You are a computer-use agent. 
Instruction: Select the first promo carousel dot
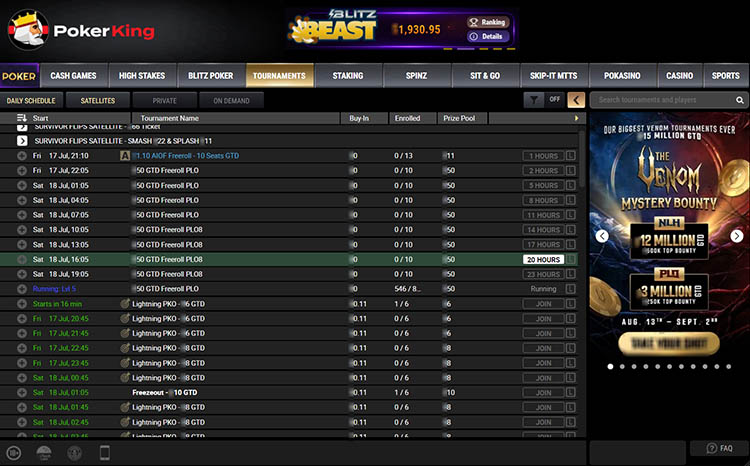(x=610, y=366)
